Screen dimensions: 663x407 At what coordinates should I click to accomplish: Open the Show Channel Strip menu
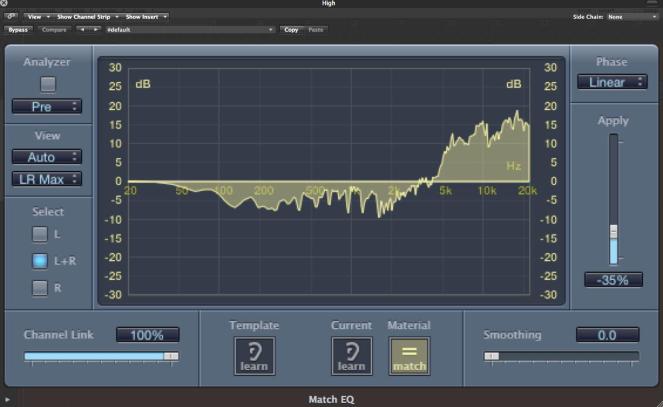(87, 17)
